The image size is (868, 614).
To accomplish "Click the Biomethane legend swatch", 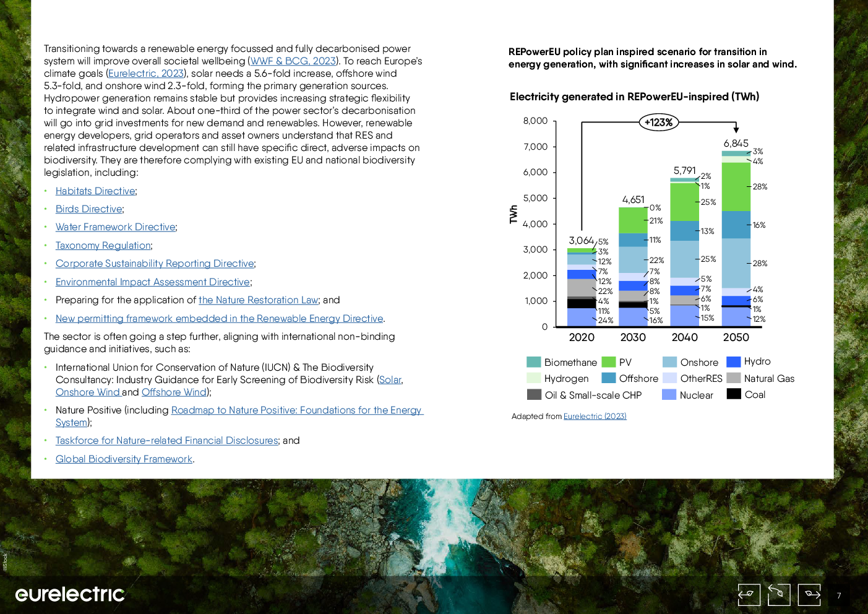I will (x=534, y=362).
